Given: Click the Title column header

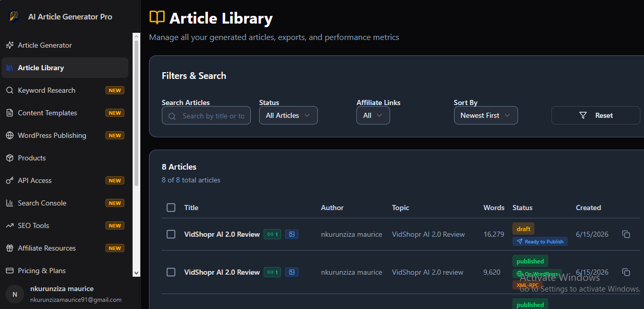Looking at the screenshot, I should click(x=191, y=208).
